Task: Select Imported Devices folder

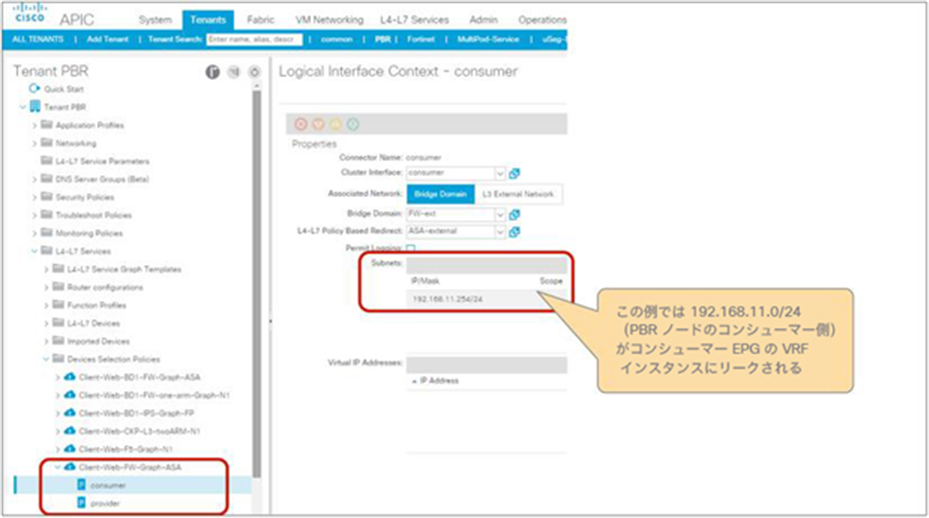Action: coord(98,341)
